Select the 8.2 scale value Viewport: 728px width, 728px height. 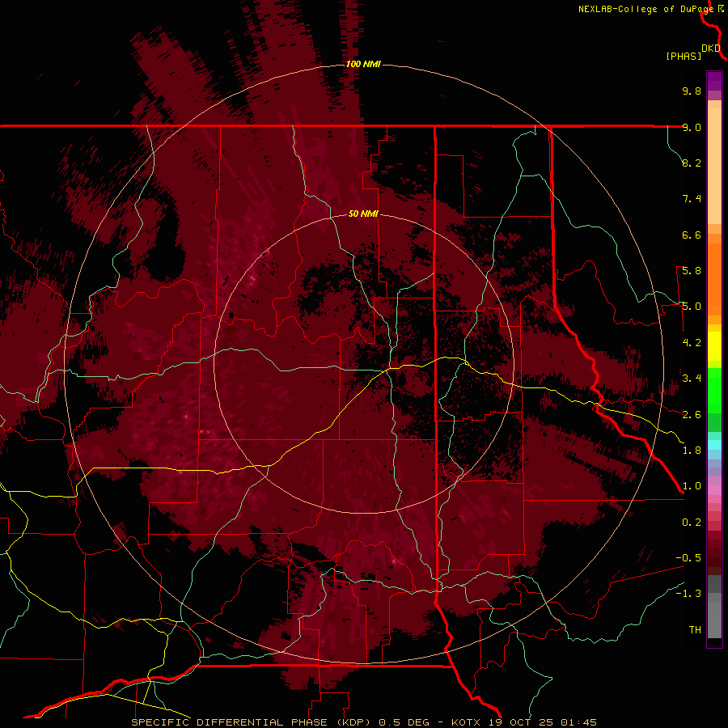[x=692, y=163]
